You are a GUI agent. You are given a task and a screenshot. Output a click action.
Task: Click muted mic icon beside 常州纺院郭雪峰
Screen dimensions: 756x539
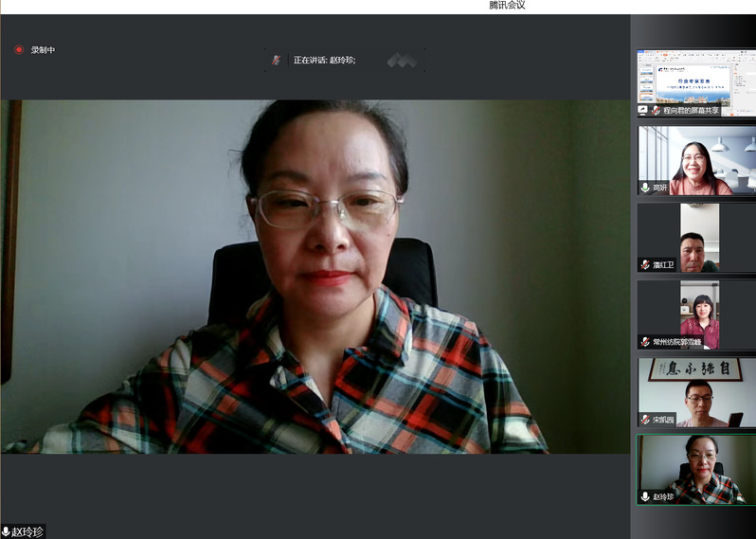pos(645,342)
